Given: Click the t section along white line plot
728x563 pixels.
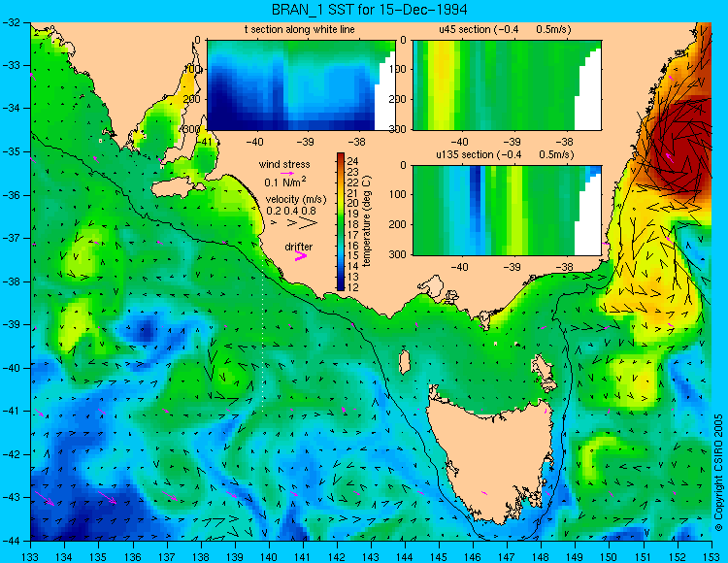Looking at the screenshot, I should (x=301, y=85).
